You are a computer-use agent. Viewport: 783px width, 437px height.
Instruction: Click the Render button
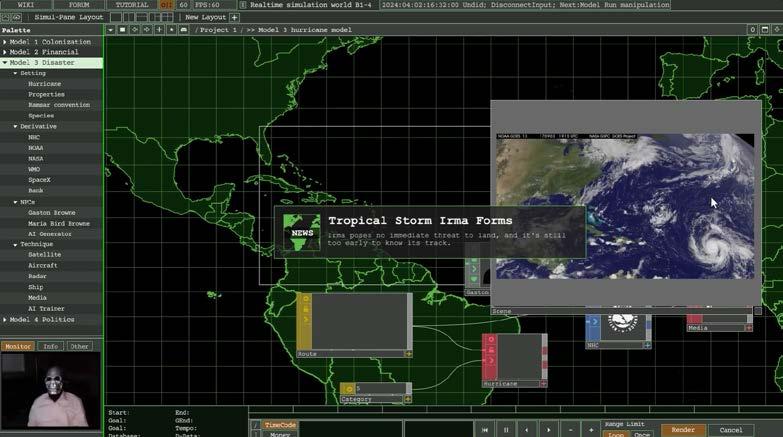pos(683,429)
